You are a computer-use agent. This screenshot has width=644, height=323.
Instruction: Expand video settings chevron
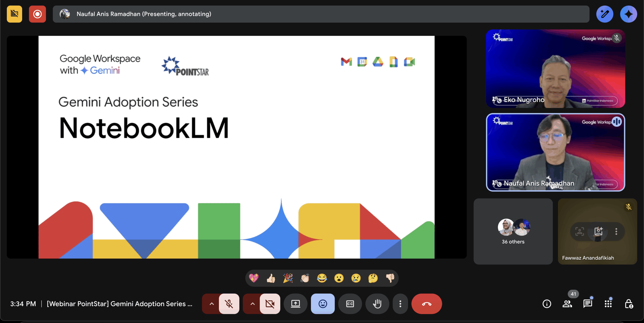(x=252, y=304)
